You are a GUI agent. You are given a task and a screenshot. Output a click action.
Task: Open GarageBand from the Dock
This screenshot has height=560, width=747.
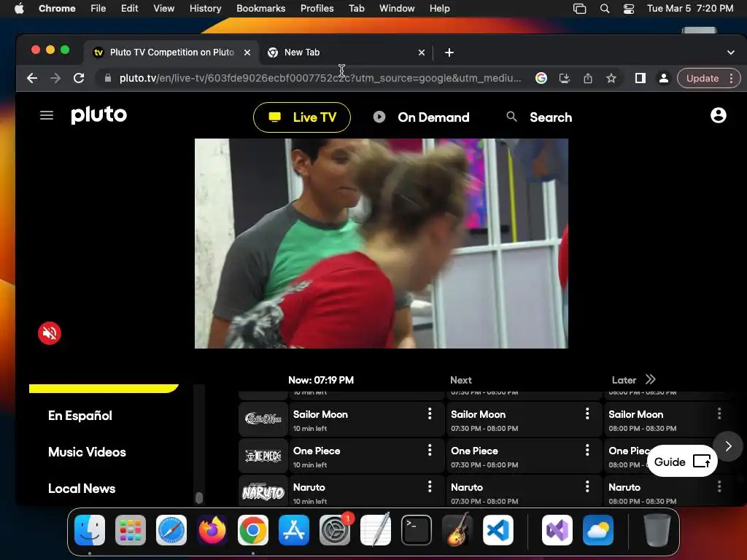[457, 530]
